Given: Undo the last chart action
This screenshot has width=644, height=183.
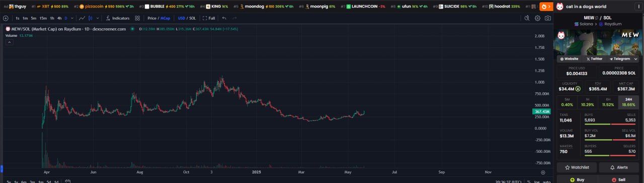Looking at the screenshot, I should click(x=224, y=18).
